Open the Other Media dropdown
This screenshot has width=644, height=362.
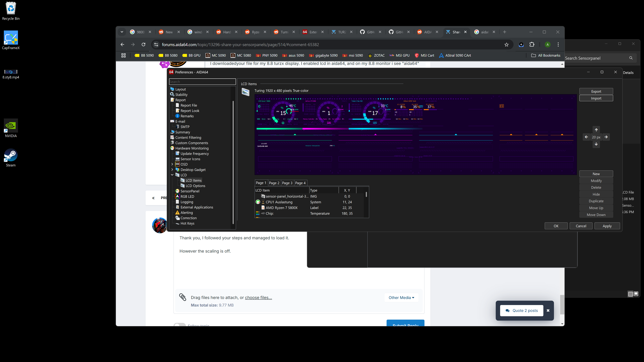click(x=401, y=297)
